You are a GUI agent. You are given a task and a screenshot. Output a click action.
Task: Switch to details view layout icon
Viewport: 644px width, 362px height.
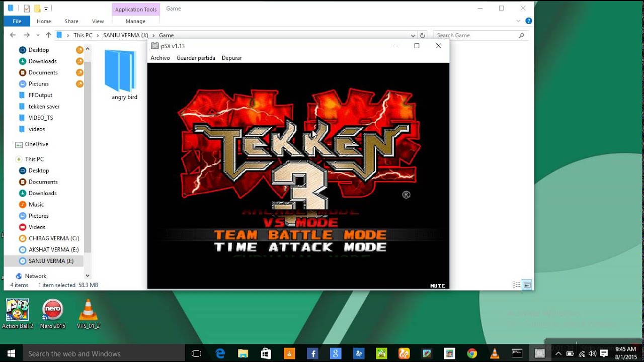(x=516, y=285)
